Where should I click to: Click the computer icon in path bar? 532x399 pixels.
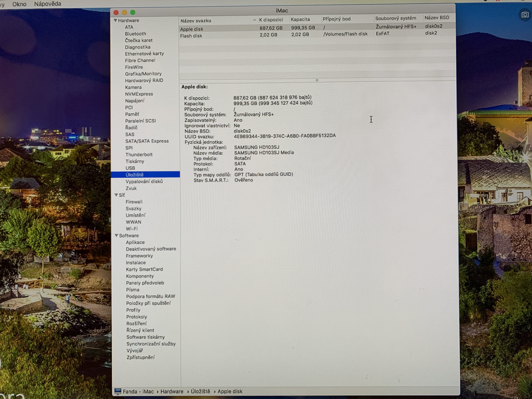(118, 391)
